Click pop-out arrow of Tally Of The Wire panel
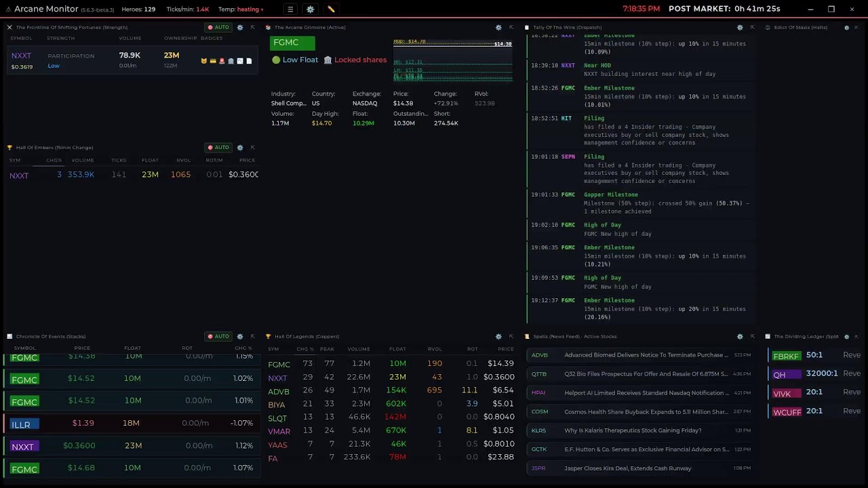Viewport: 868px width, 488px height. (x=752, y=27)
